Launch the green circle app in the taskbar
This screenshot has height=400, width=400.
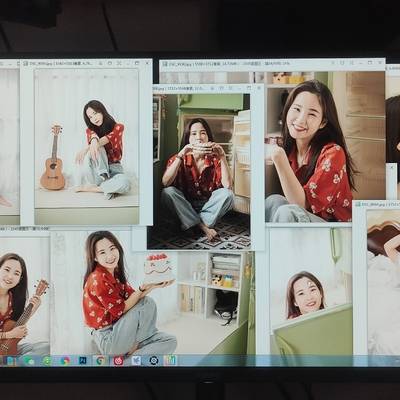coord(47,361)
